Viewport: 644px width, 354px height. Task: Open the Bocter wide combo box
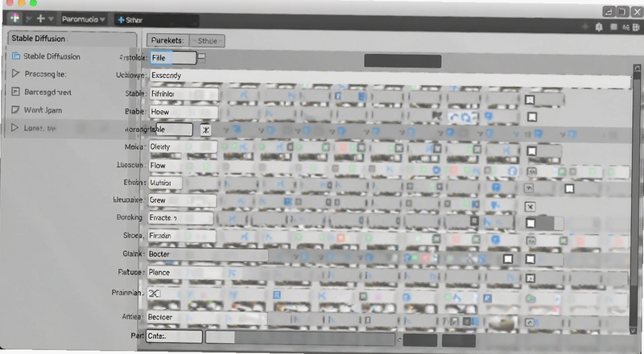click(x=208, y=254)
